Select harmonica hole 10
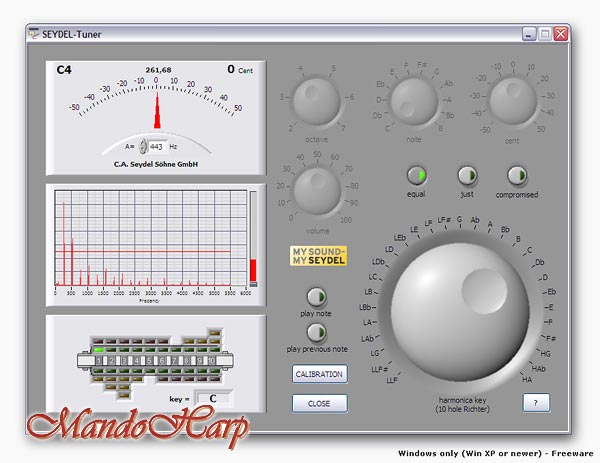The image size is (600, 463). (x=212, y=360)
